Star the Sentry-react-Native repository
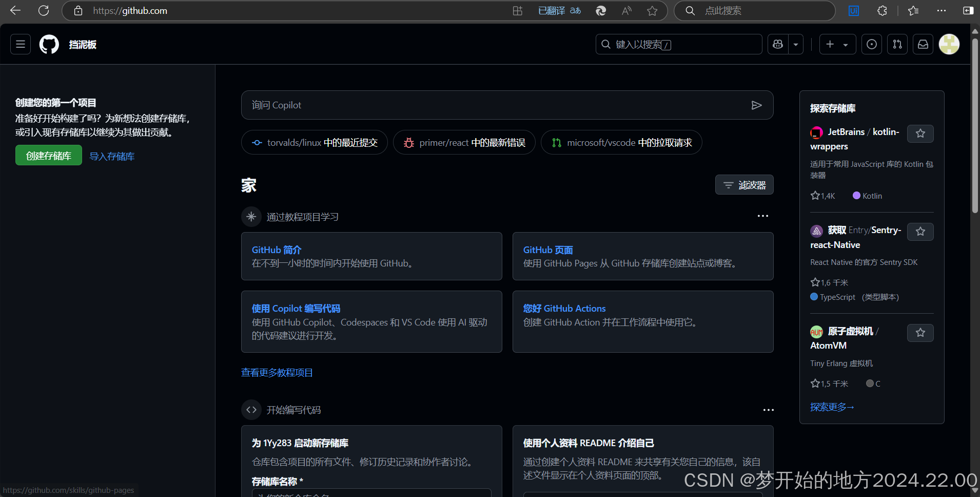 [920, 232]
